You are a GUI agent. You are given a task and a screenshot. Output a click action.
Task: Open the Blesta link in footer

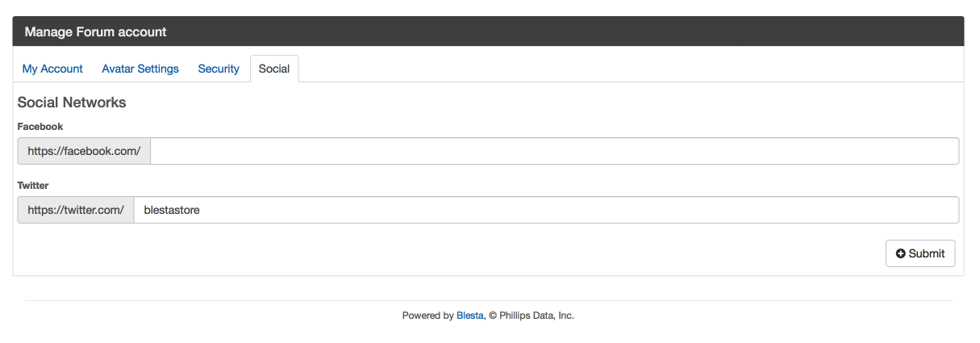pyautogui.click(x=470, y=316)
